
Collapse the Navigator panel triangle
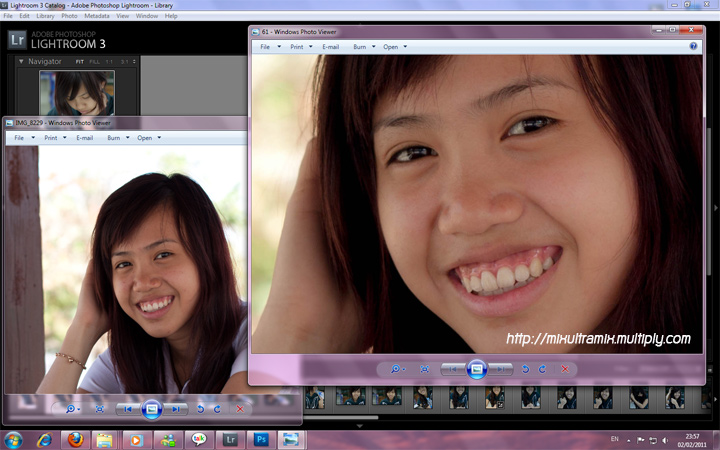21,61
